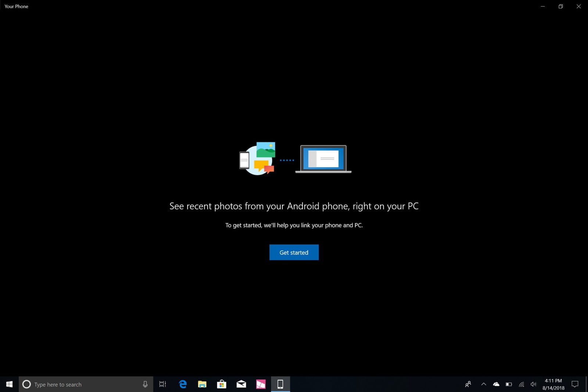Open the pink tile app on the taskbar
The width and height of the screenshot is (588, 392).
[261, 384]
